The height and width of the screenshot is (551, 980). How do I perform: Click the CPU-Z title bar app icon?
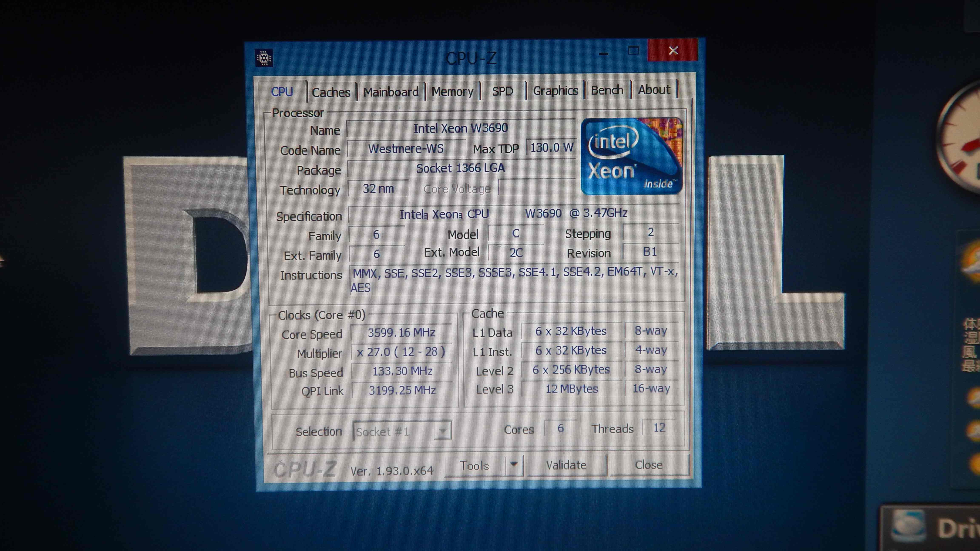264,58
